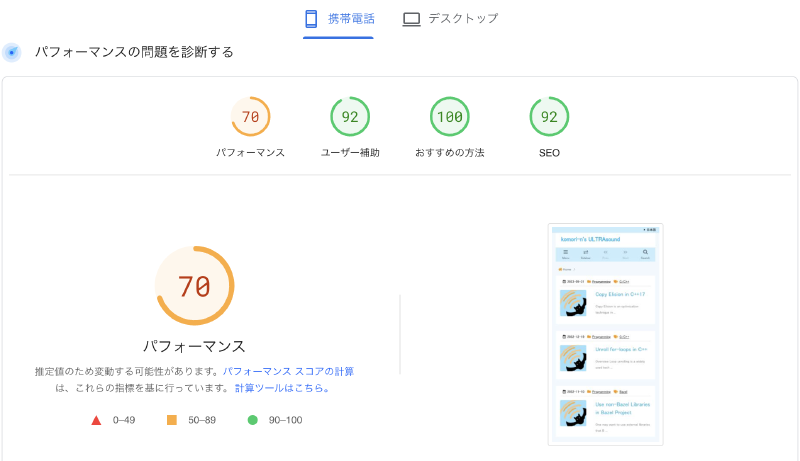The width and height of the screenshot is (800, 461).
Task: Click the パフォーマンスの問題を診断する heading
Action: point(134,52)
